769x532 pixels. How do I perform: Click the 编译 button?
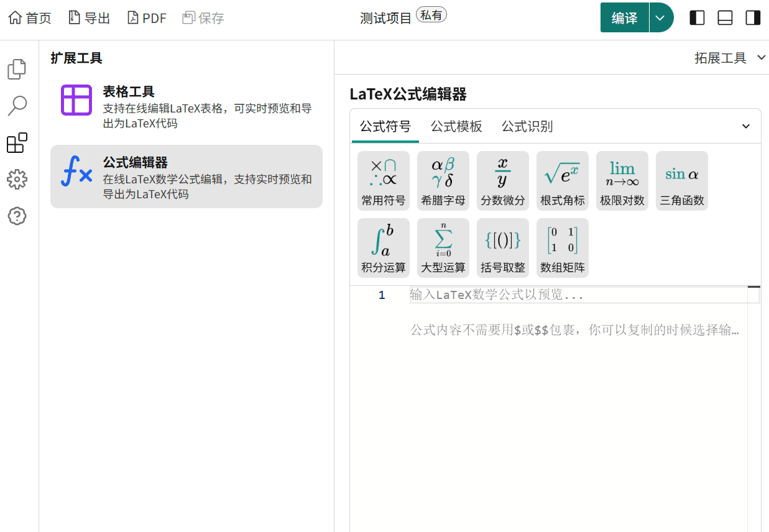click(x=624, y=18)
